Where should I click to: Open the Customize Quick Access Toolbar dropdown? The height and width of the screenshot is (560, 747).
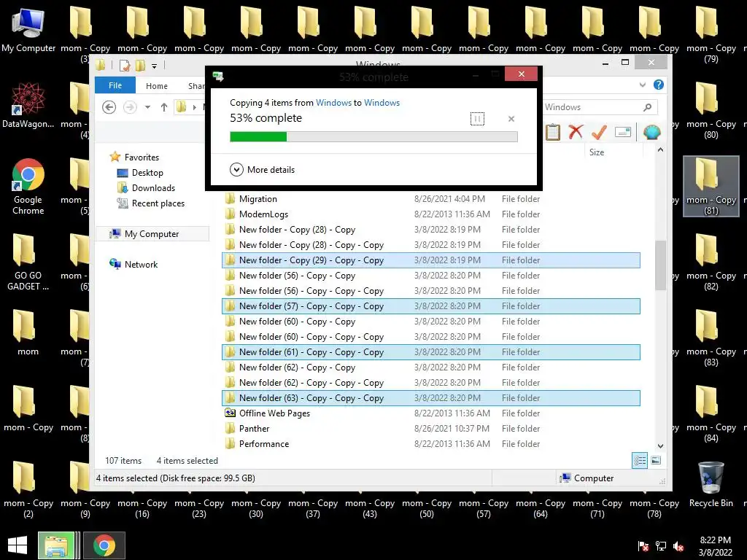click(155, 66)
